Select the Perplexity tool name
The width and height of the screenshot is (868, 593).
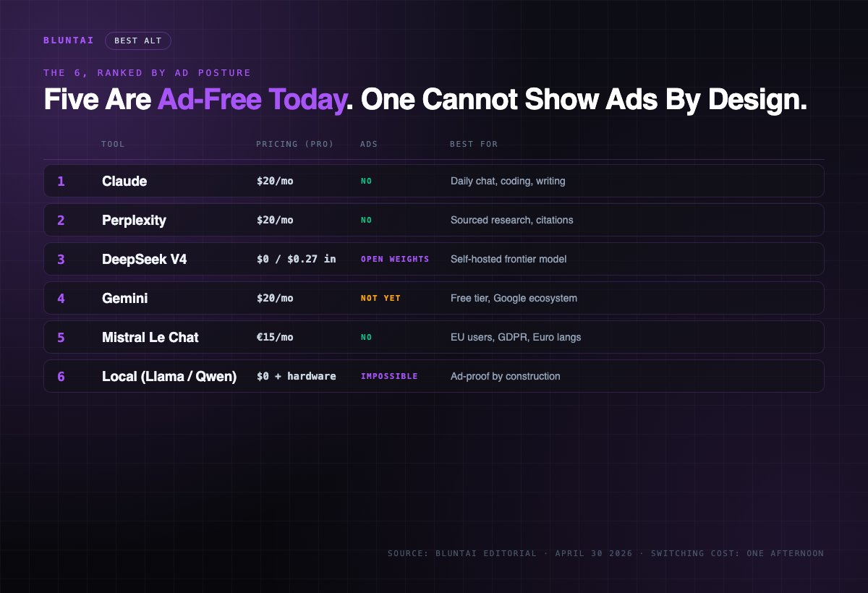[134, 221]
